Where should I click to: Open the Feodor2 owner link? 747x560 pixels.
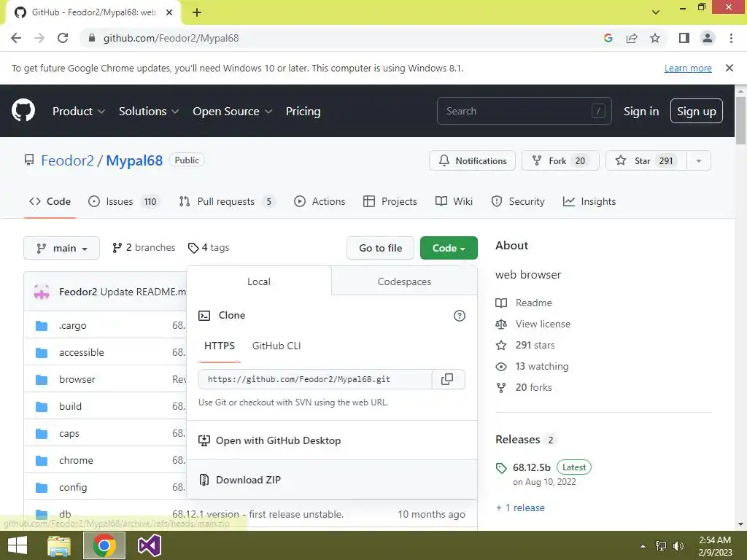coord(67,160)
